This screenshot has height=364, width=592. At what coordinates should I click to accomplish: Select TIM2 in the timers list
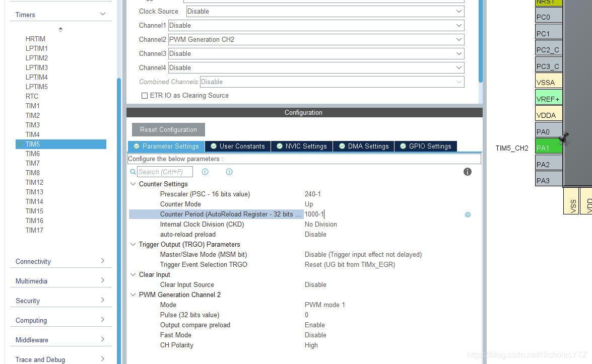coord(32,115)
